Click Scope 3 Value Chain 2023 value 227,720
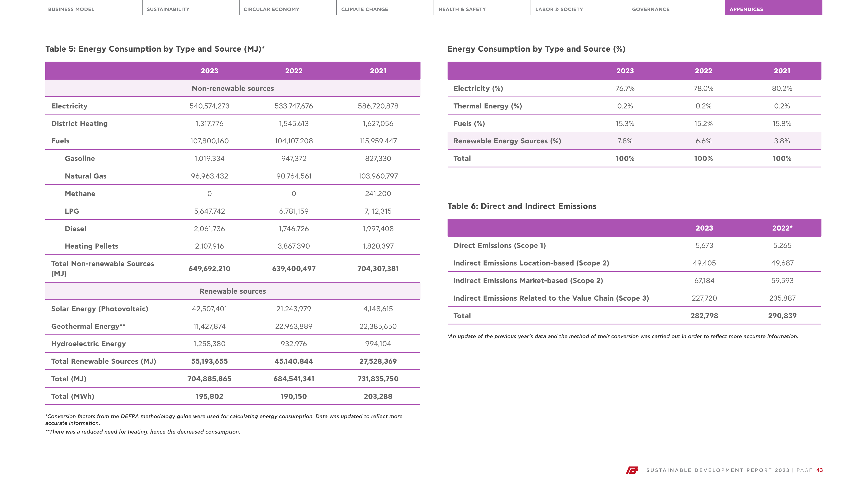Screen dimensions: 868x488 tap(704, 298)
